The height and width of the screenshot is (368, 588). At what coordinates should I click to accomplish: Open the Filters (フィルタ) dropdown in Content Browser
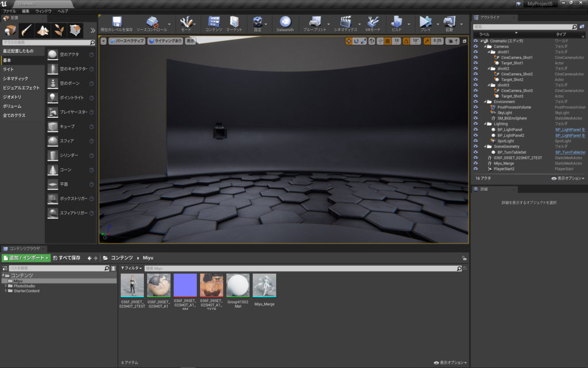tap(131, 269)
